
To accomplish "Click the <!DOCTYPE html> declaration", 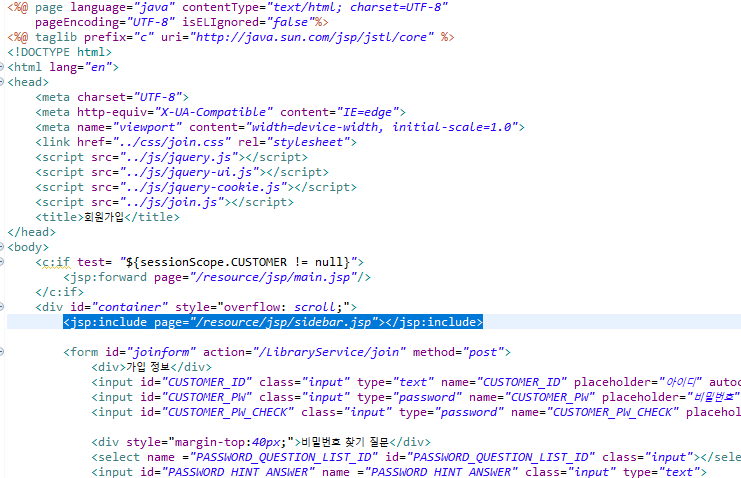I will [60, 52].
